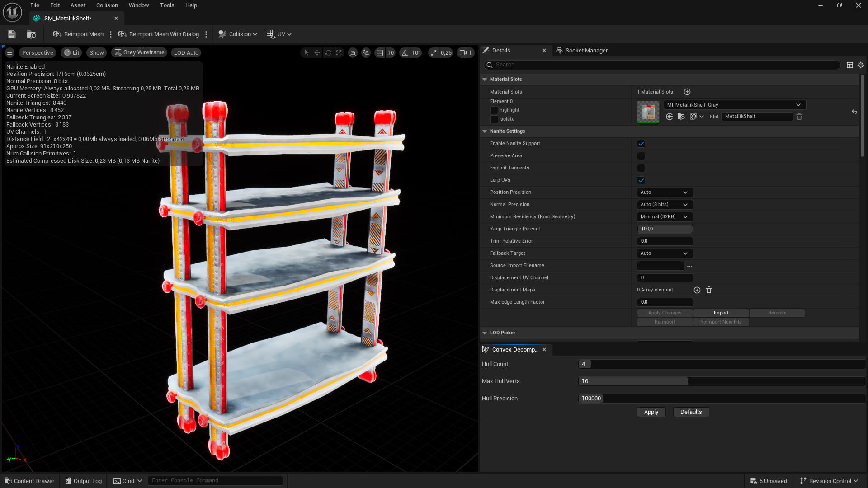
Task: Delete the MetallikShelf material slot
Action: [x=799, y=117]
